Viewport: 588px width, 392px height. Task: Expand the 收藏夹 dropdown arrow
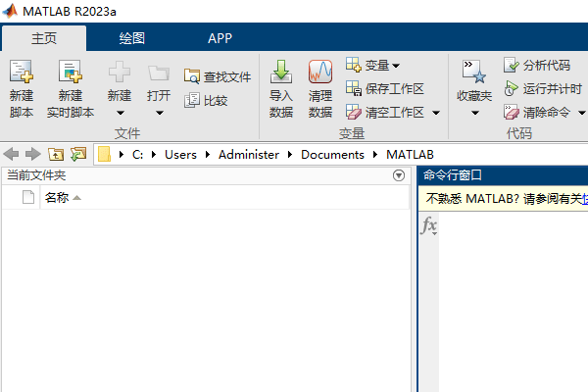pos(474,113)
